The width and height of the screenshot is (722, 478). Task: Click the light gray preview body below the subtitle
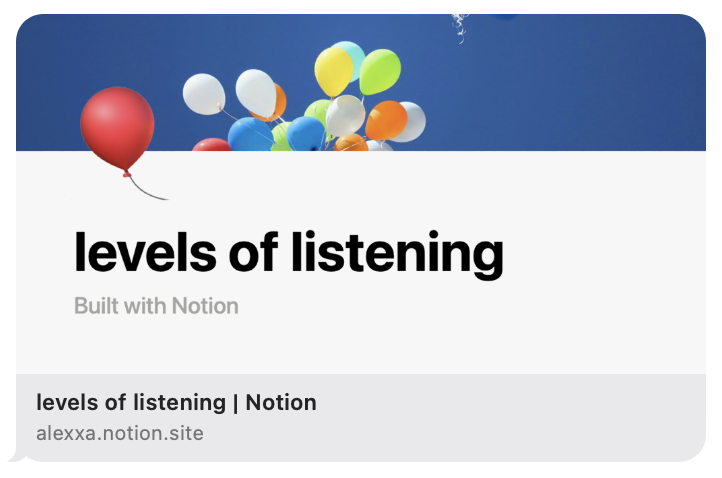click(361, 345)
